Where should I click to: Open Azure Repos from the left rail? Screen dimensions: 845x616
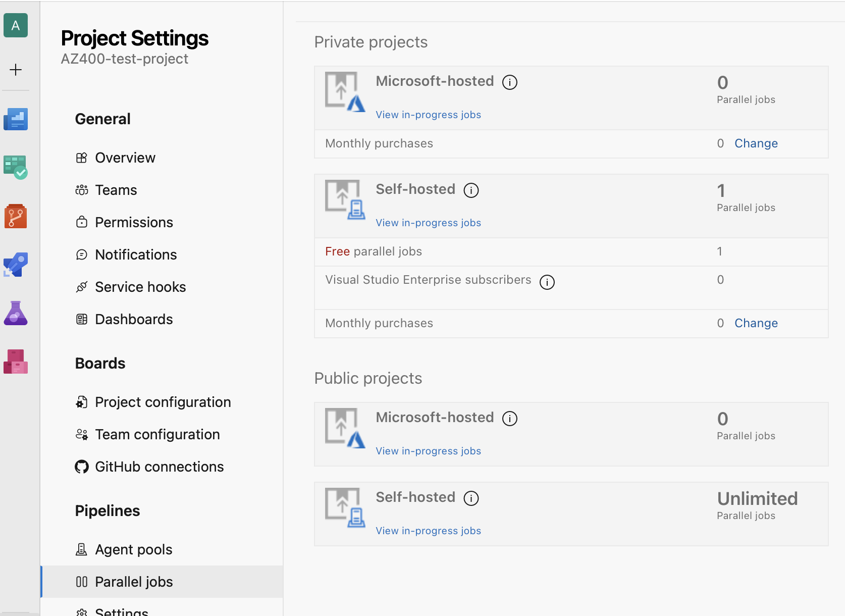tap(16, 216)
